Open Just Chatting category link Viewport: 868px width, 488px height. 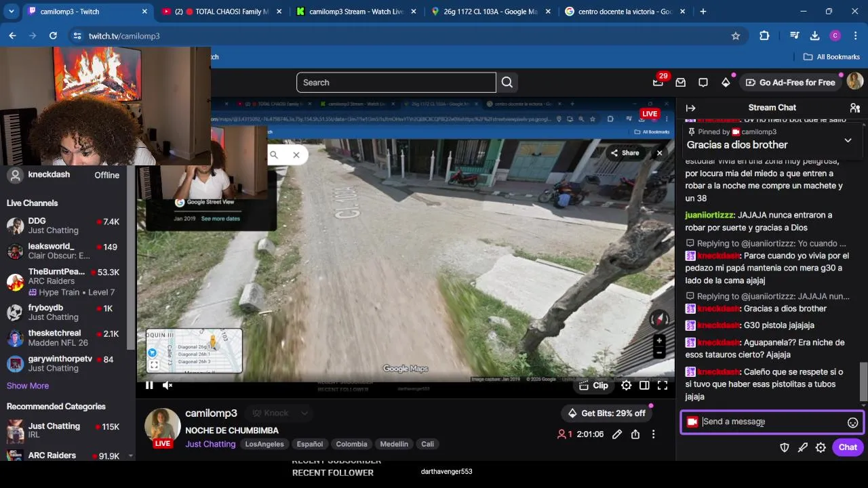pyautogui.click(x=210, y=444)
